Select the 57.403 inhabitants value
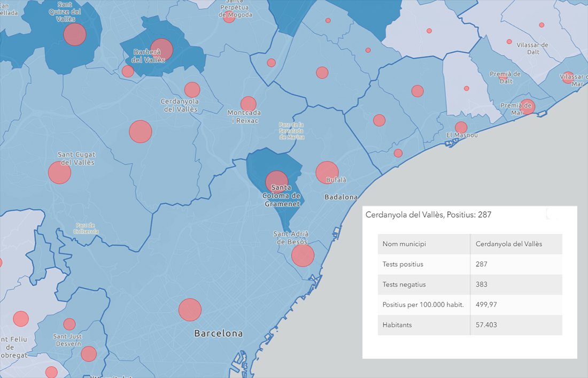The height and width of the screenshot is (378, 588). tap(486, 325)
